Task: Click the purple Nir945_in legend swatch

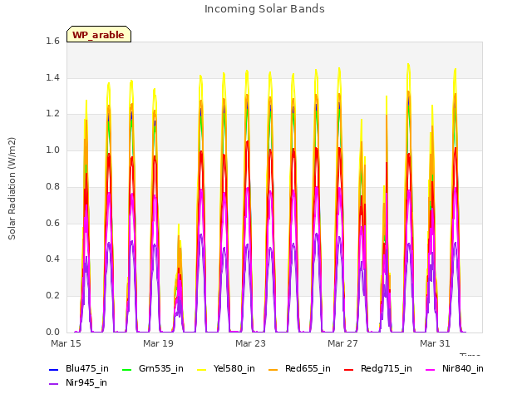Action: point(54,384)
